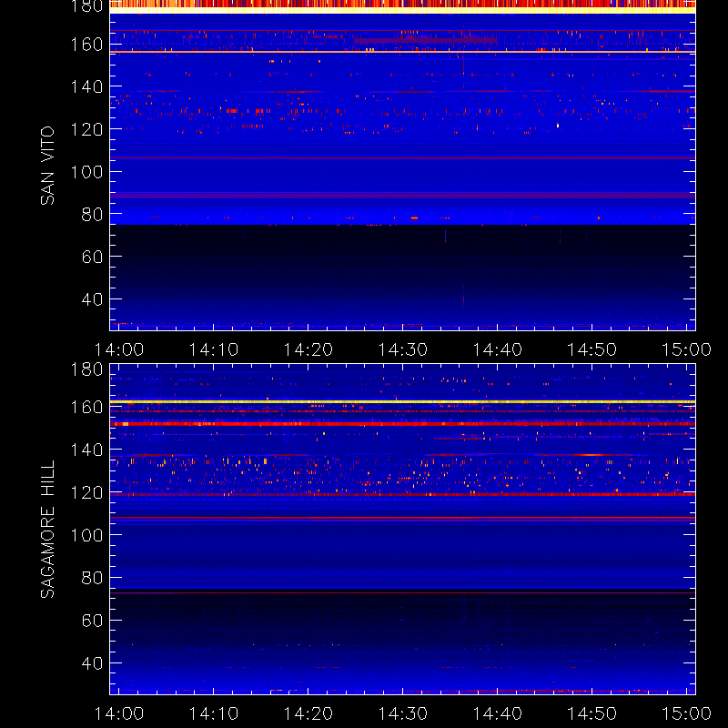Click the 160 label on San Vito axis
Image resolution: width=728 pixels, height=728 pixels.
(86, 45)
